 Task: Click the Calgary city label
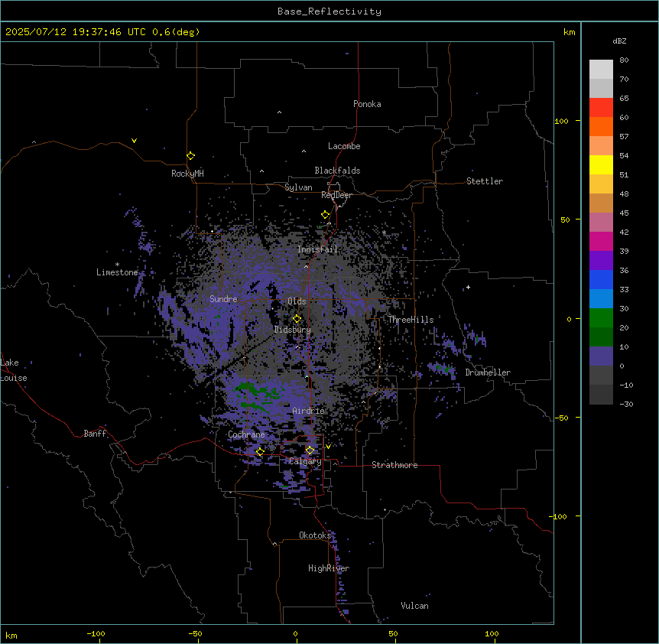pyautogui.click(x=305, y=461)
